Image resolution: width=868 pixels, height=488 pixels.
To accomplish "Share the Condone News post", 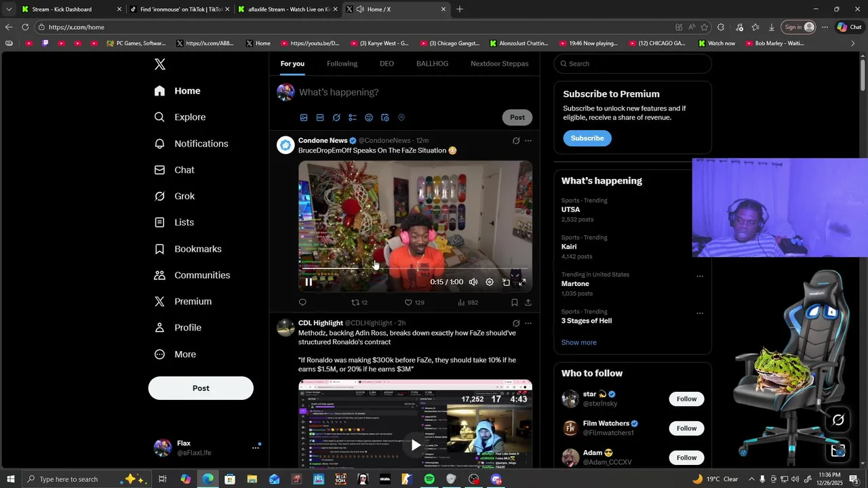I will pos(528,302).
